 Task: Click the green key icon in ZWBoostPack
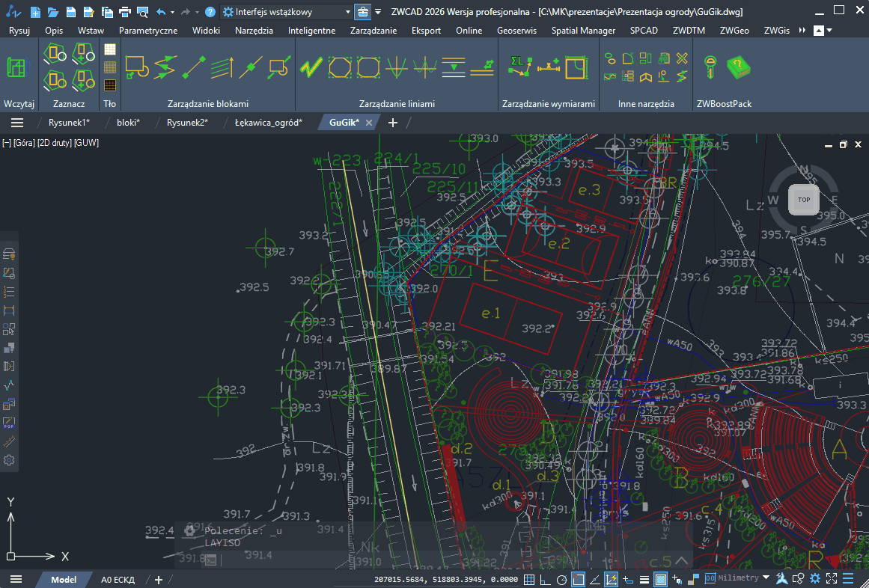point(710,67)
